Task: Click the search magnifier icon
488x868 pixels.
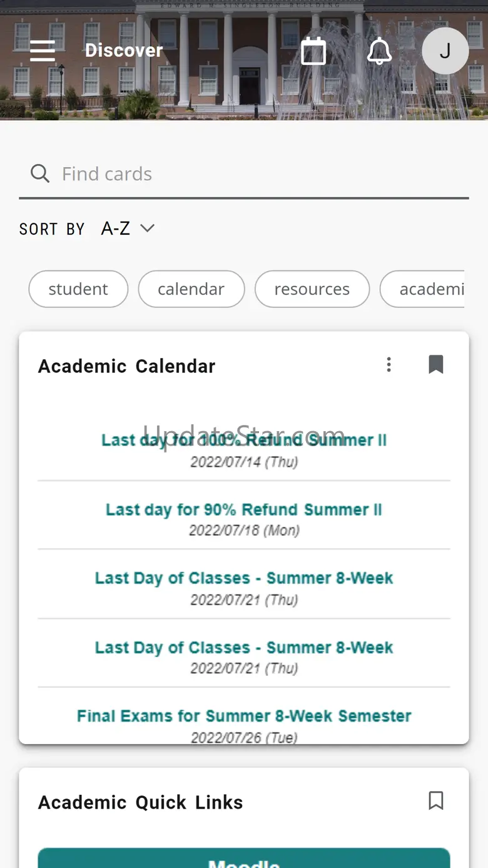Action: [40, 173]
